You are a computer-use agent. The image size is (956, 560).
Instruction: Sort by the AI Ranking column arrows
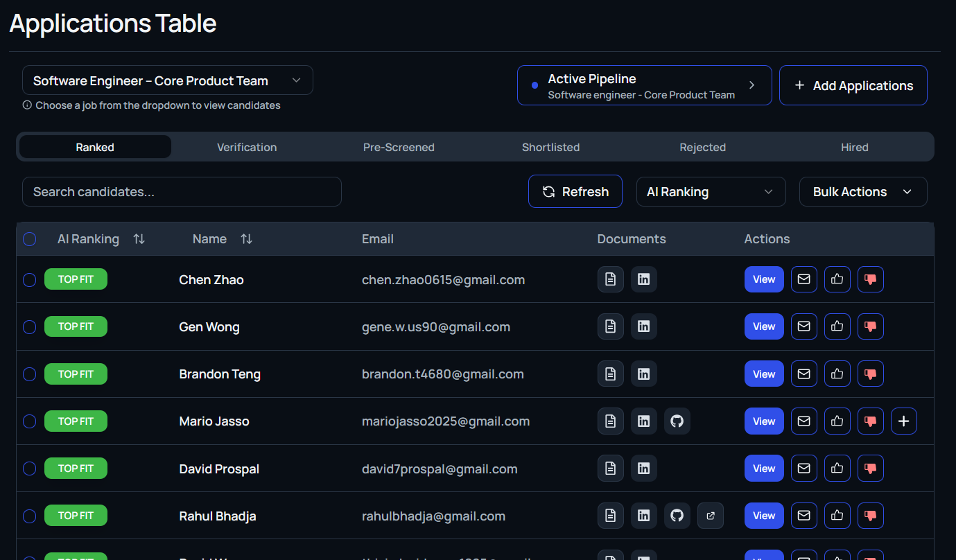[139, 239]
